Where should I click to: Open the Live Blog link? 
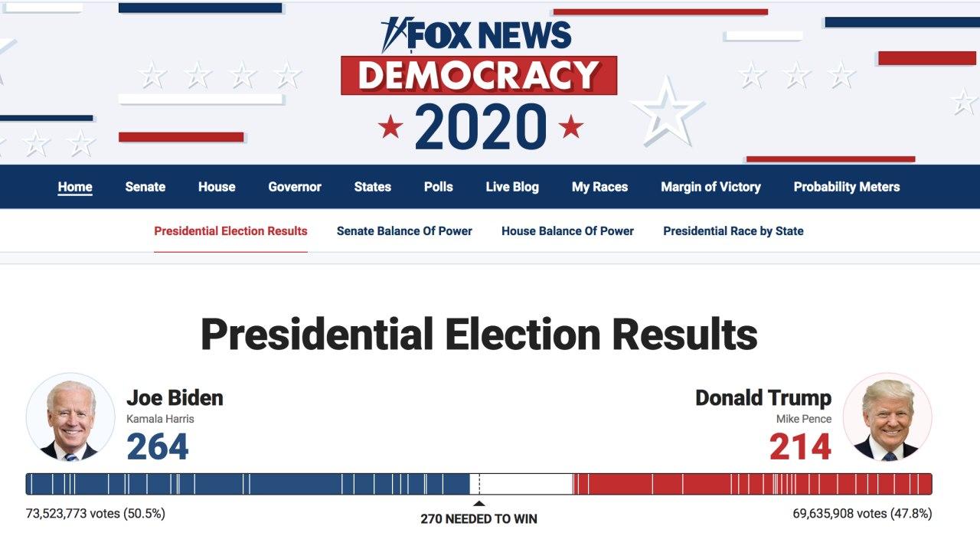pyautogui.click(x=512, y=187)
